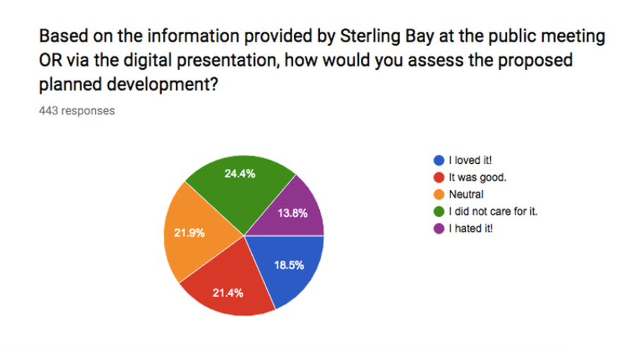Select the 'I loved it!' legend label

pos(470,160)
